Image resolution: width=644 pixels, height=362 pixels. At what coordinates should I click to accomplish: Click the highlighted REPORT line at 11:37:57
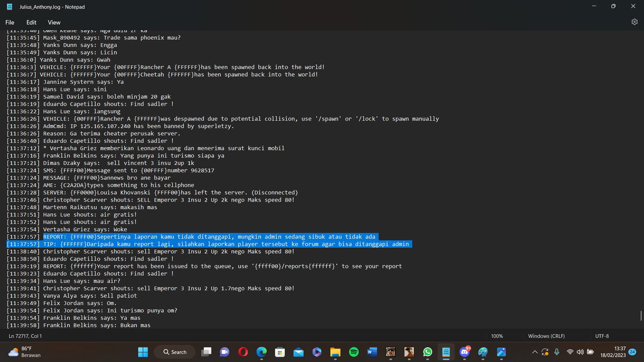(192, 237)
